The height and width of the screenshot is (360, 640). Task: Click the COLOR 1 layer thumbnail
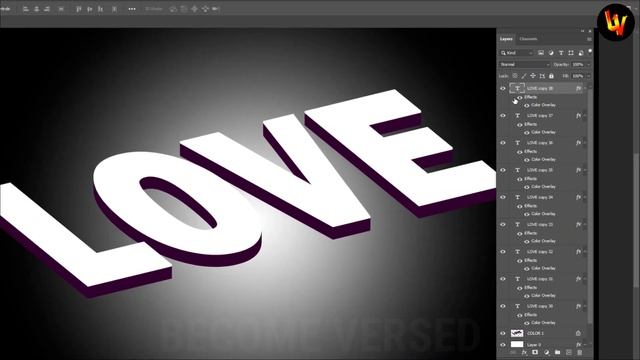[517, 333]
